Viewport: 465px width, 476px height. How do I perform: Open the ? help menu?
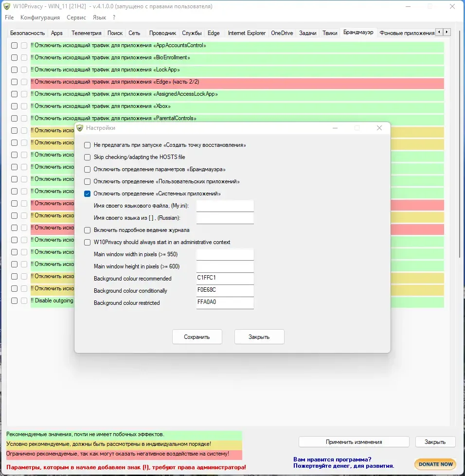114,18
